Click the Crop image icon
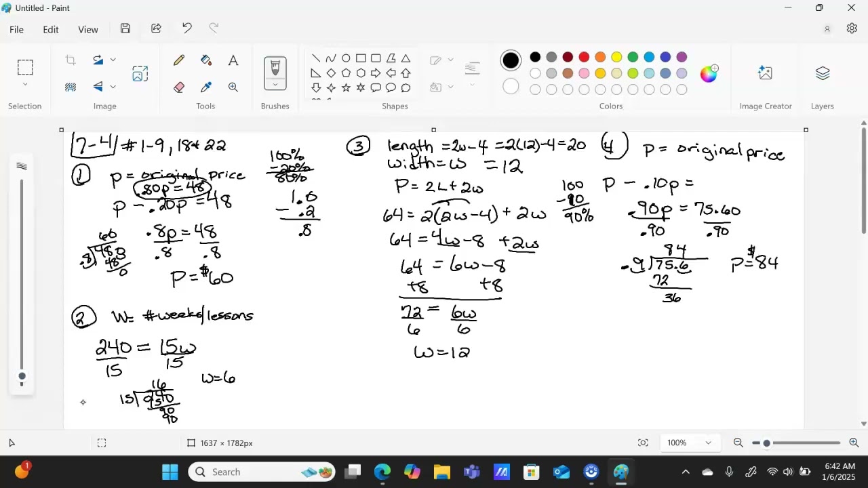 [71, 60]
